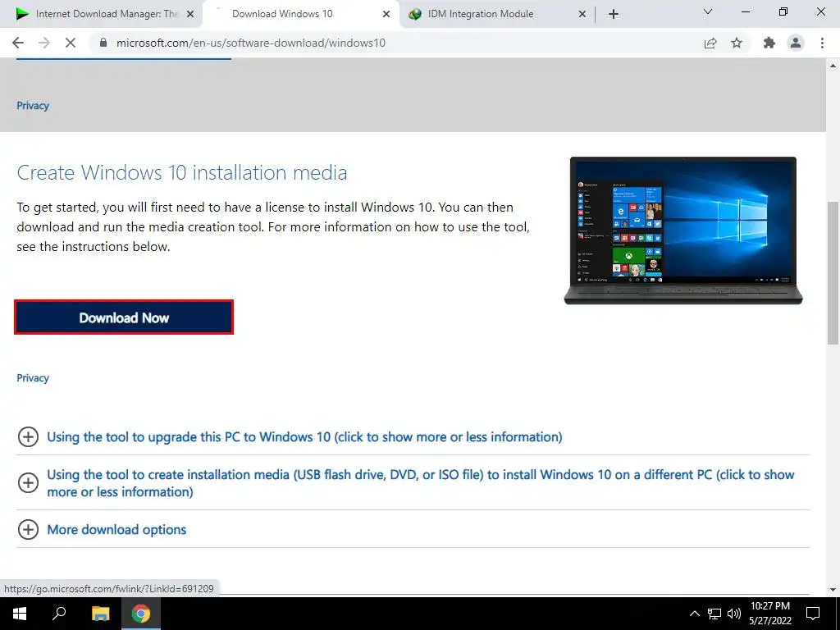
Task: Open tab search dropdown chevron
Action: pyautogui.click(x=708, y=11)
